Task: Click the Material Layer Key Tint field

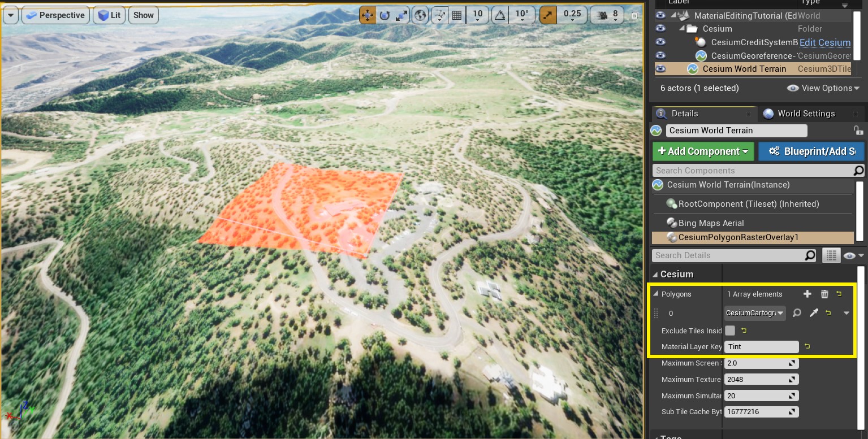Action: [761, 347]
